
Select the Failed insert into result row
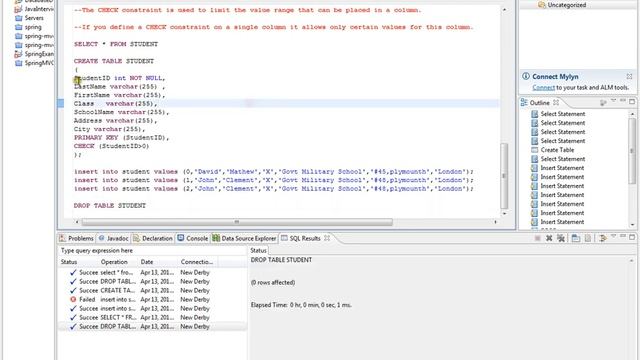click(152, 300)
